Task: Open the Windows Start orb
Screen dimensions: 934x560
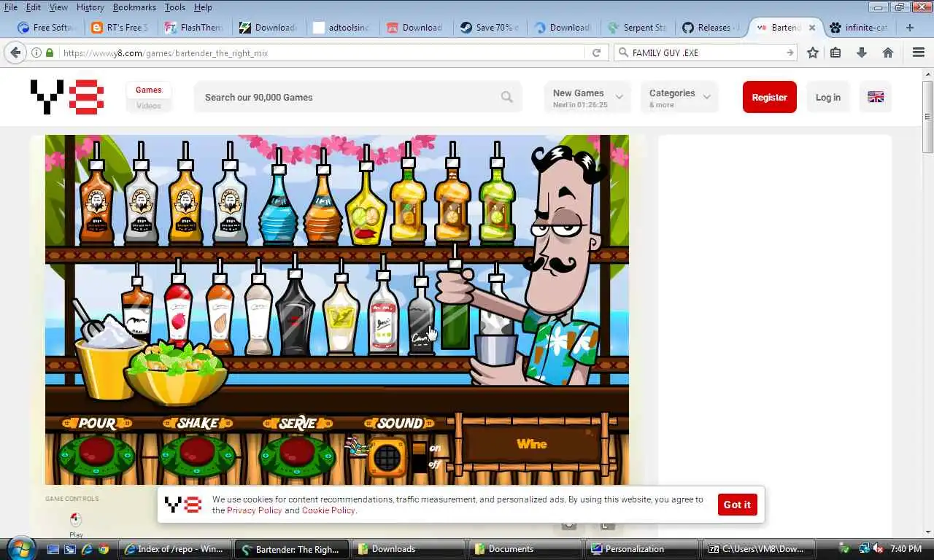Action: tap(20, 548)
